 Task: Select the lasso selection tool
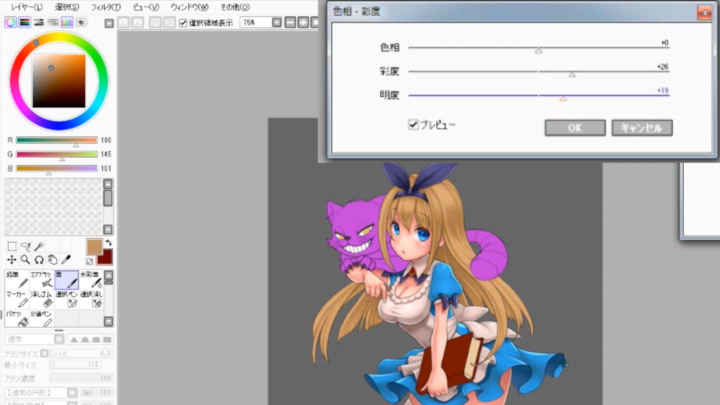click(x=26, y=247)
